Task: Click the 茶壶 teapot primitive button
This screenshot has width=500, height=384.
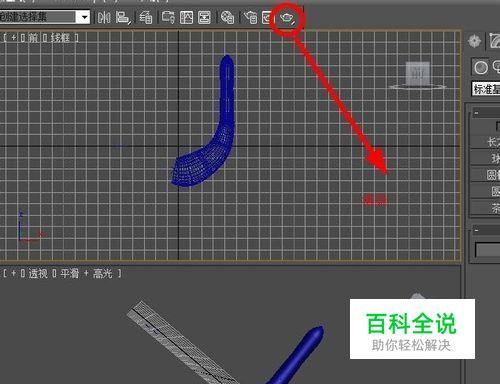Action: click(x=485, y=208)
